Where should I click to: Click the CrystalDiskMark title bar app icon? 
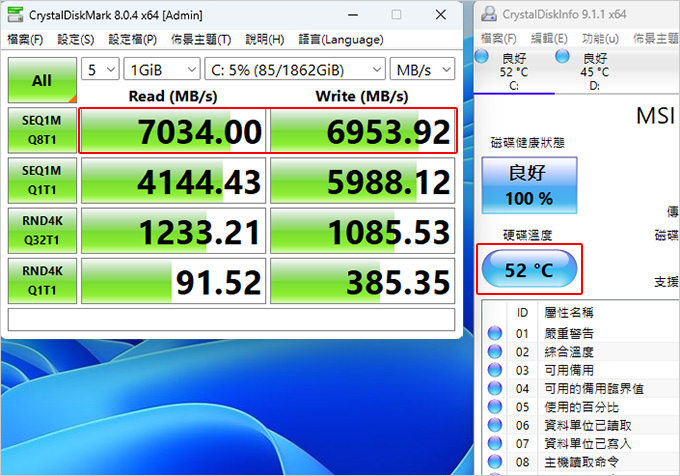coord(16,14)
